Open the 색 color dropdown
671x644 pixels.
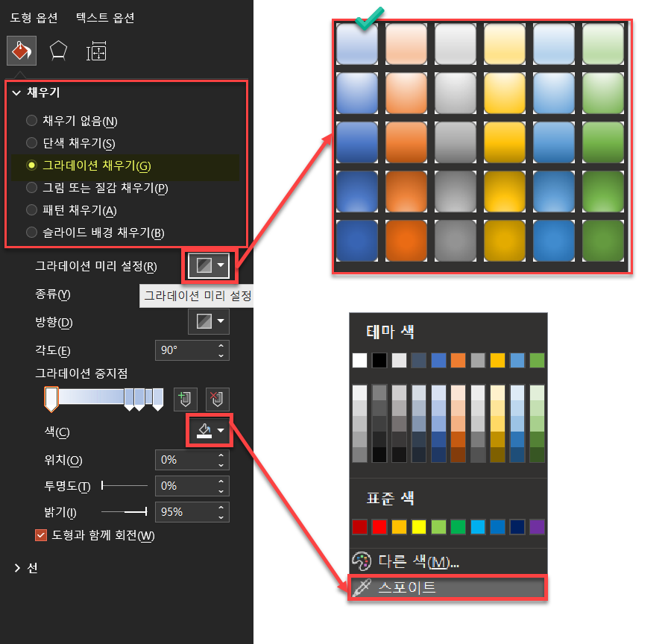tap(208, 431)
